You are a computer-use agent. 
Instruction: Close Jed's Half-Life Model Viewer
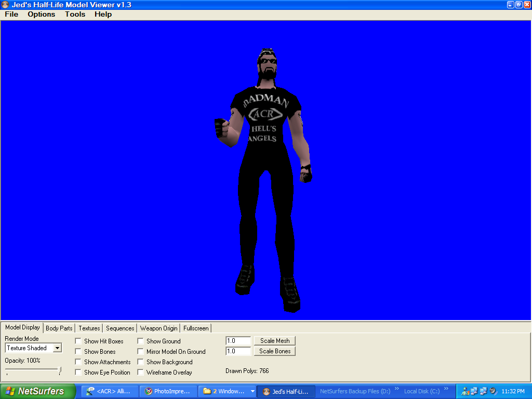pyautogui.click(x=527, y=5)
